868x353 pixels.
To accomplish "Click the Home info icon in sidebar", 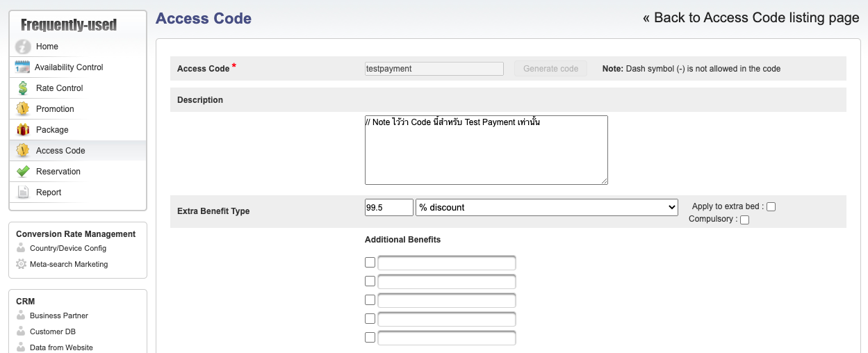I will (x=23, y=47).
